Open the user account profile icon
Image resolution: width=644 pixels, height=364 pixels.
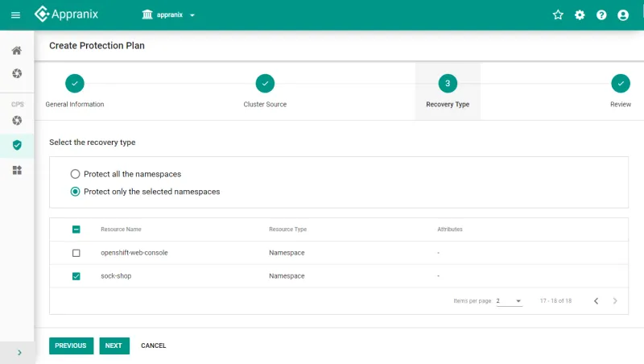[x=623, y=15]
